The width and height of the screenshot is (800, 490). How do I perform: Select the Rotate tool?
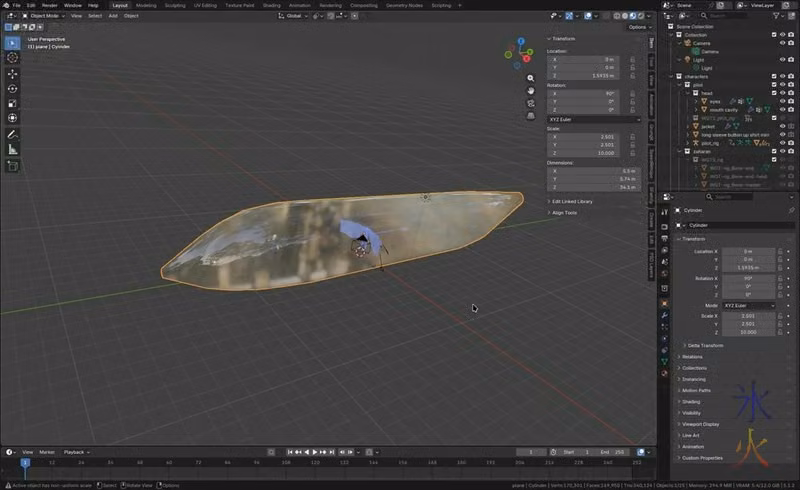pyautogui.click(x=12, y=89)
